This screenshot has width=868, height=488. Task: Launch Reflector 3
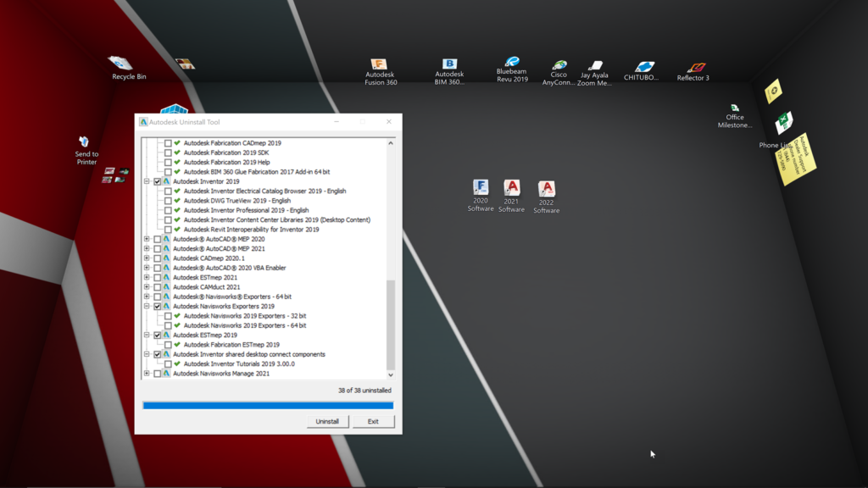click(693, 68)
